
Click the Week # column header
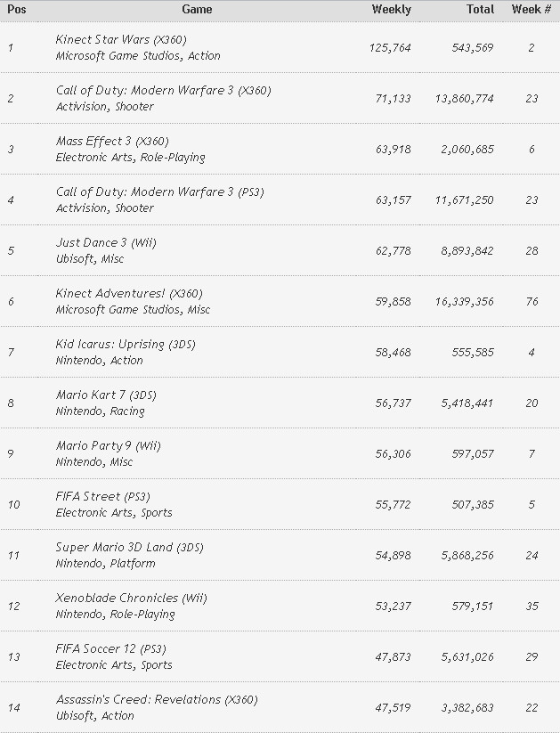pyautogui.click(x=531, y=10)
